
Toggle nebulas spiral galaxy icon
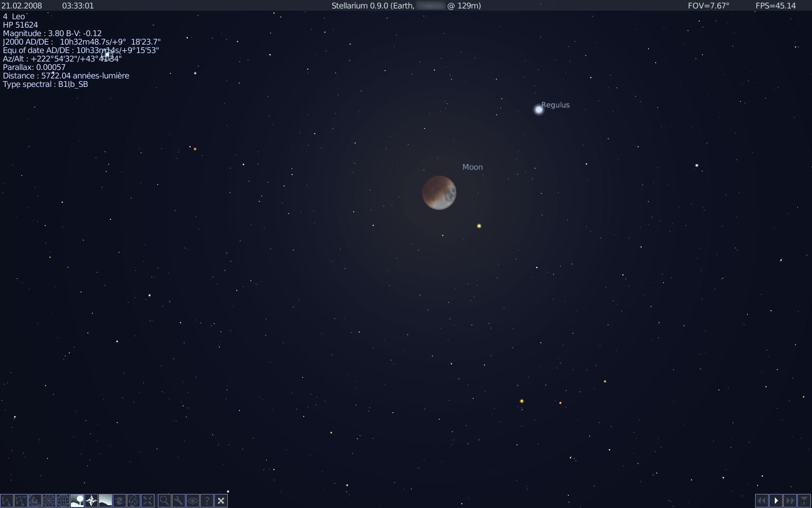pyautogui.click(x=120, y=501)
